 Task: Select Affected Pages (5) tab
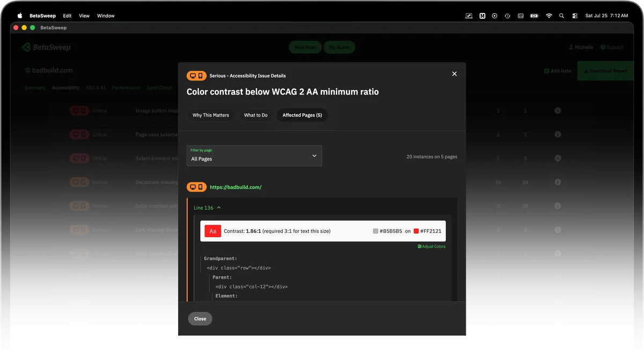pos(302,115)
